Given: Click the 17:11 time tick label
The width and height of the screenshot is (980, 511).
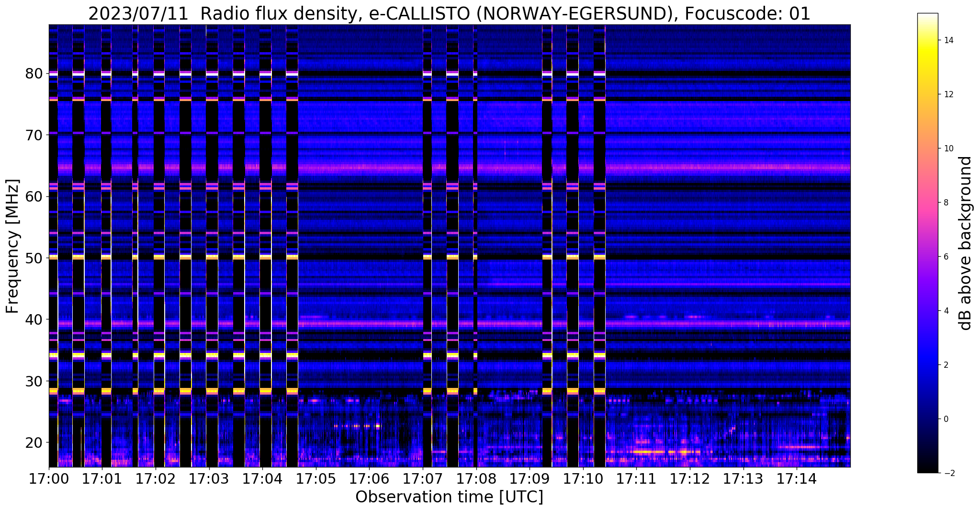Looking at the screenshot, I should (x=637, y=478).
